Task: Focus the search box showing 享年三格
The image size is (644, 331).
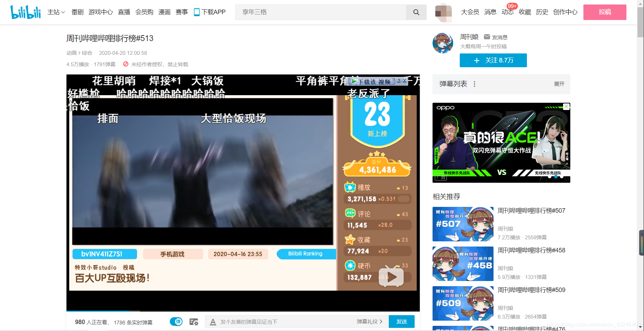Action: point(321,12)
